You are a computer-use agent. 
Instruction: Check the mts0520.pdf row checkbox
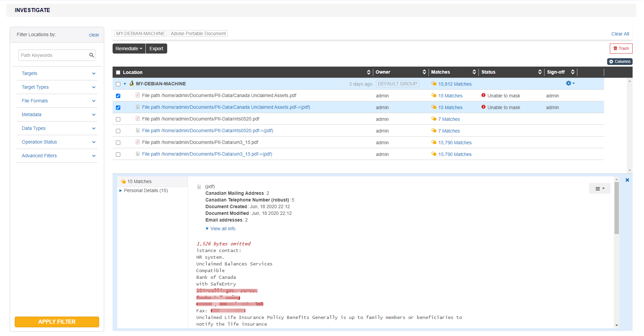point(118,119)
